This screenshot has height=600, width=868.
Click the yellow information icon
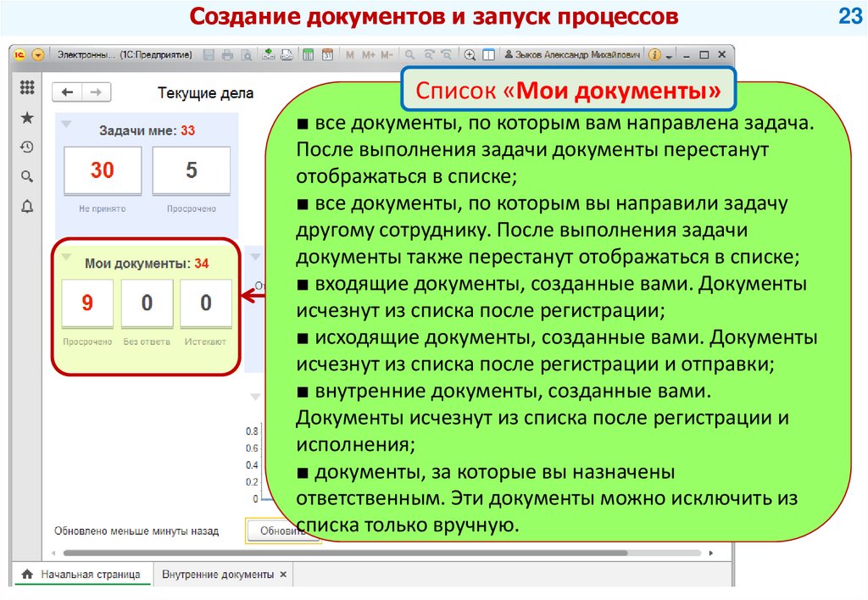[x=655, y=55]
